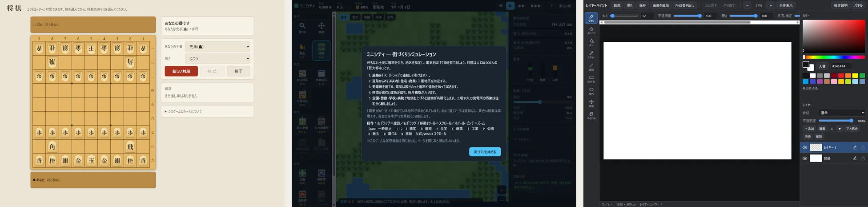Select the 移動 pan tool in MiniCity
This screenshot has width=868, height=207.
pos(321,27)
